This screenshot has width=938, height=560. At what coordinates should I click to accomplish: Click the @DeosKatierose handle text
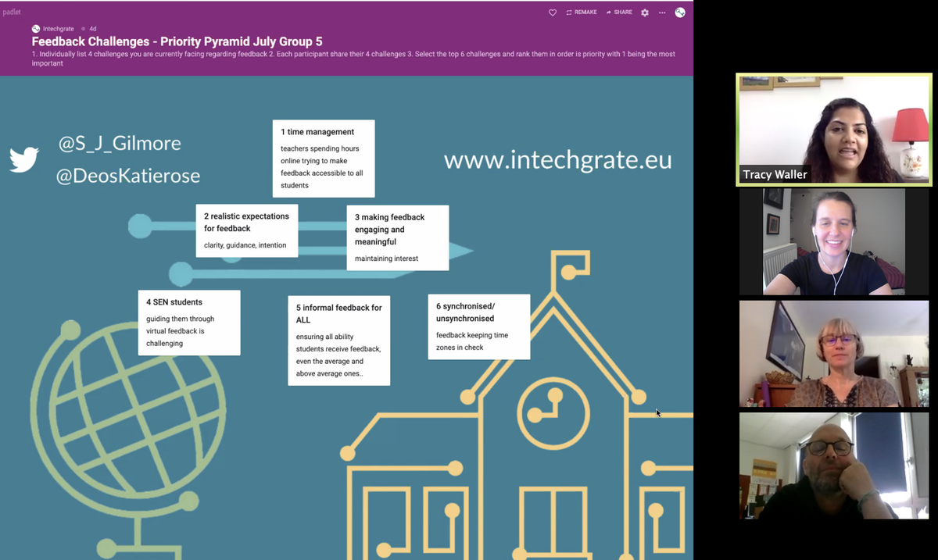click(x=128, y=177)
